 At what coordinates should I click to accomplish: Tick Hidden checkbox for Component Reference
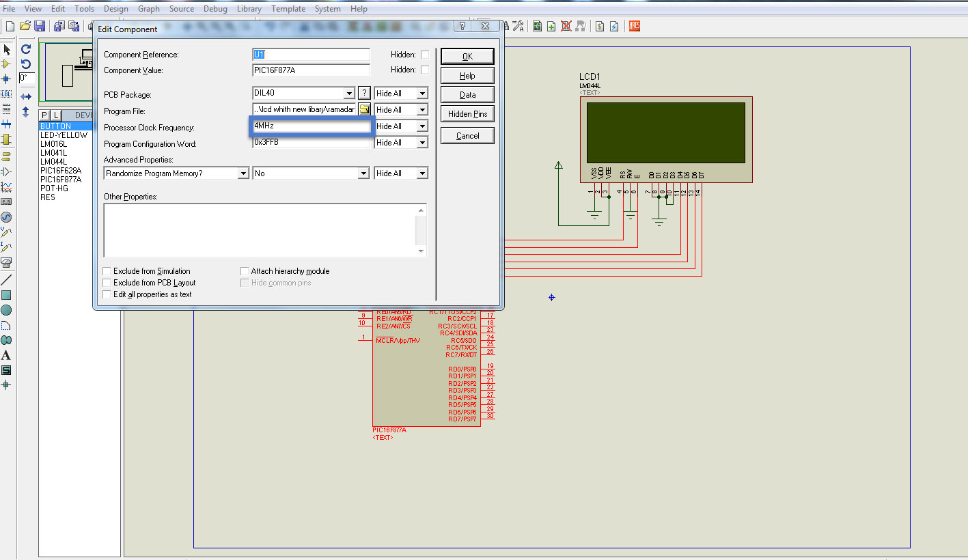pos(425,55)
